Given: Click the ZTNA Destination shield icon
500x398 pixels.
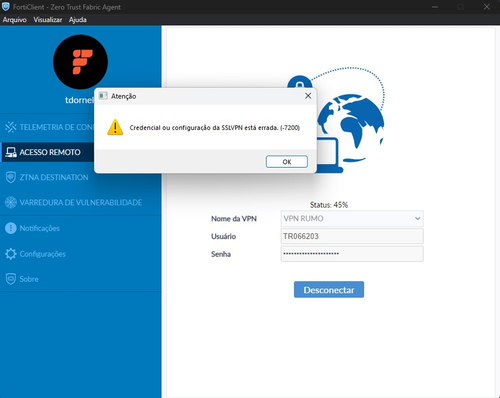Looking at the screenshot, I should (11, 177).
